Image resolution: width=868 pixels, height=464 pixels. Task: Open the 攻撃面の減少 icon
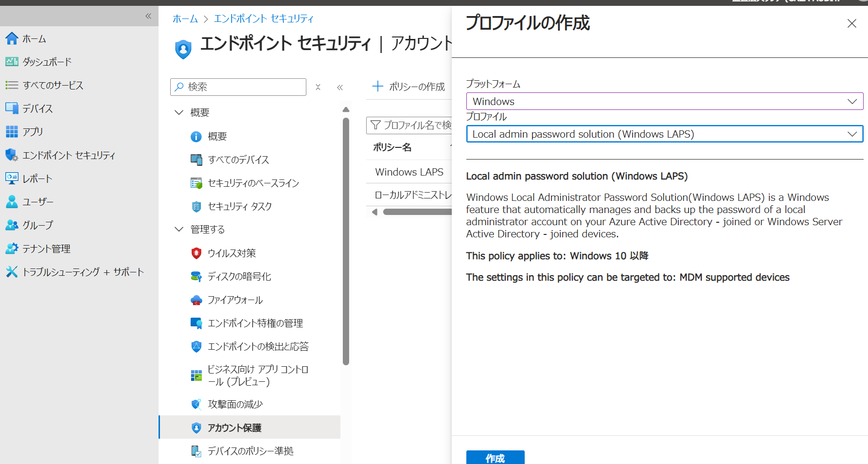click(x=196, y=404)
